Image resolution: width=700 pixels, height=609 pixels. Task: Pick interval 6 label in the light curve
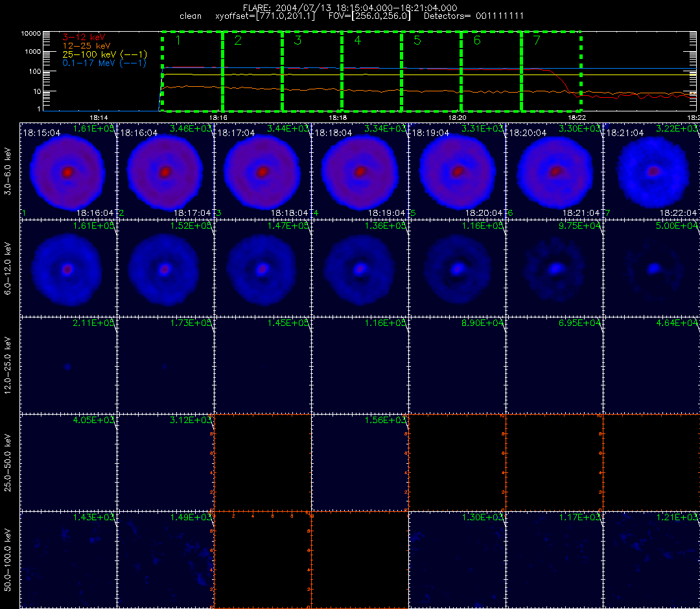[477, 41]
